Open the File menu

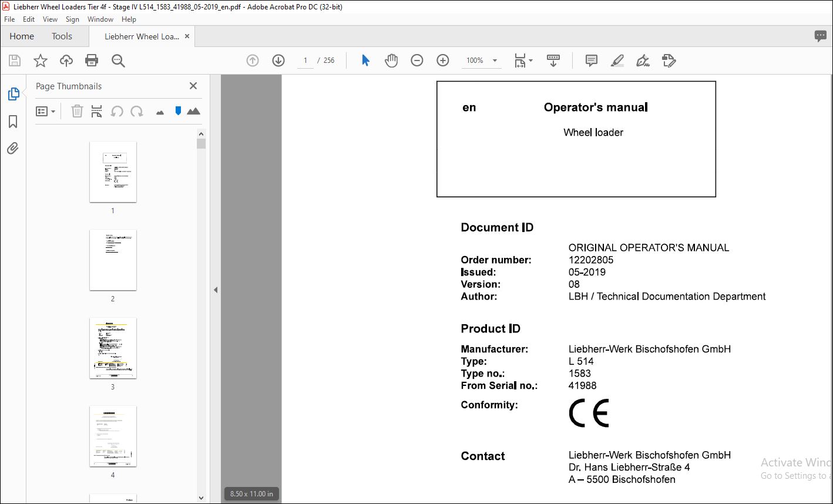point(9,19)
